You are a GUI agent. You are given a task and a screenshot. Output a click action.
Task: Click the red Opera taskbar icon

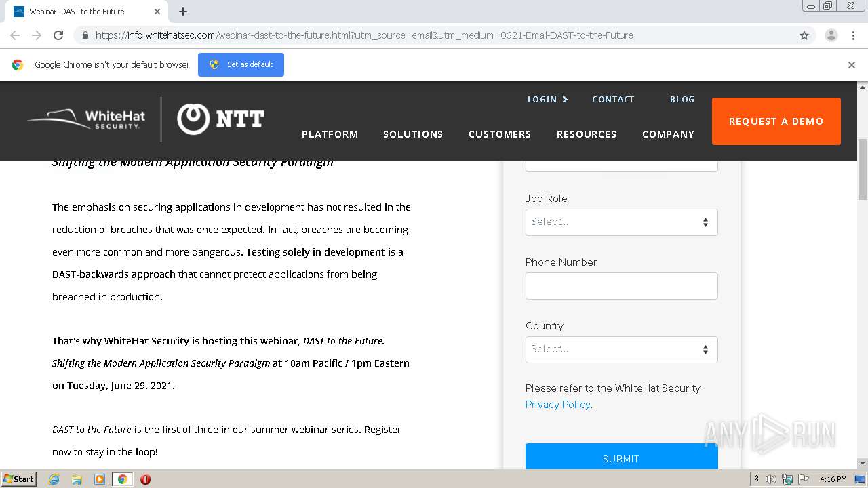pyautogui.click(x=145, y=479)
